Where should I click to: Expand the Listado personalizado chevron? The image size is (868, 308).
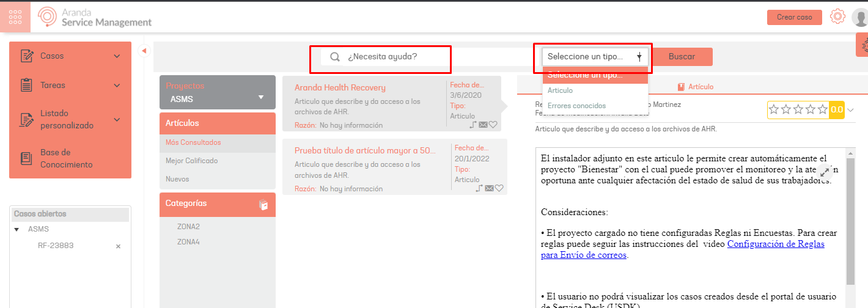[x=117, y=120]
